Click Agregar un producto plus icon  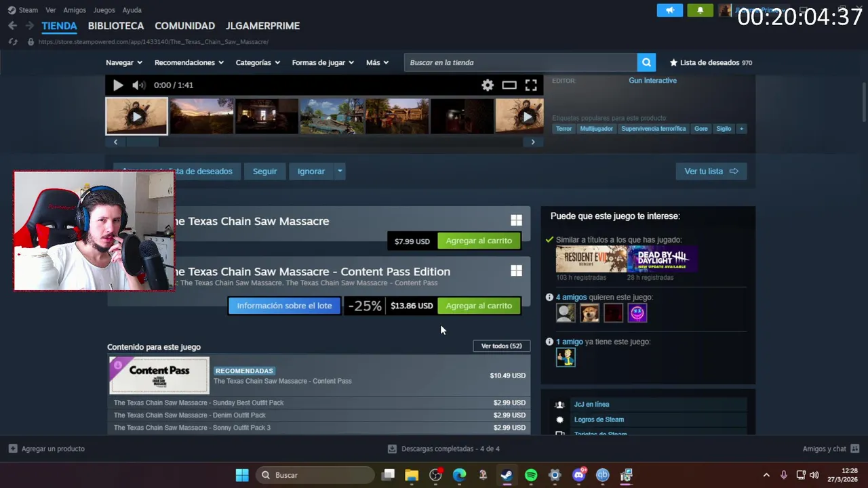[13, 449]
